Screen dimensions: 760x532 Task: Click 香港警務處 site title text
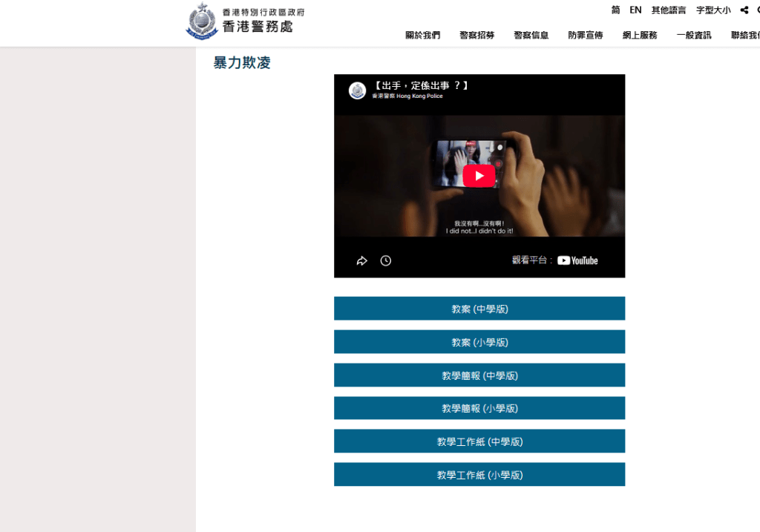[258, 27]
